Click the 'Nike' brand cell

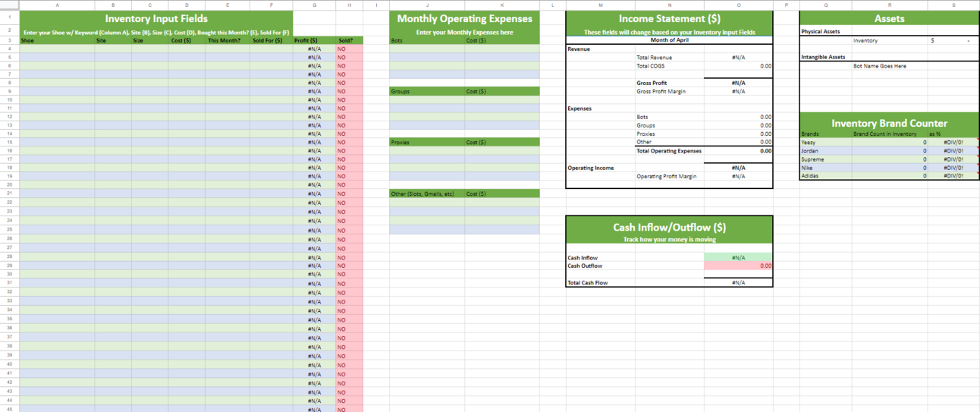(x=826, y=168)
